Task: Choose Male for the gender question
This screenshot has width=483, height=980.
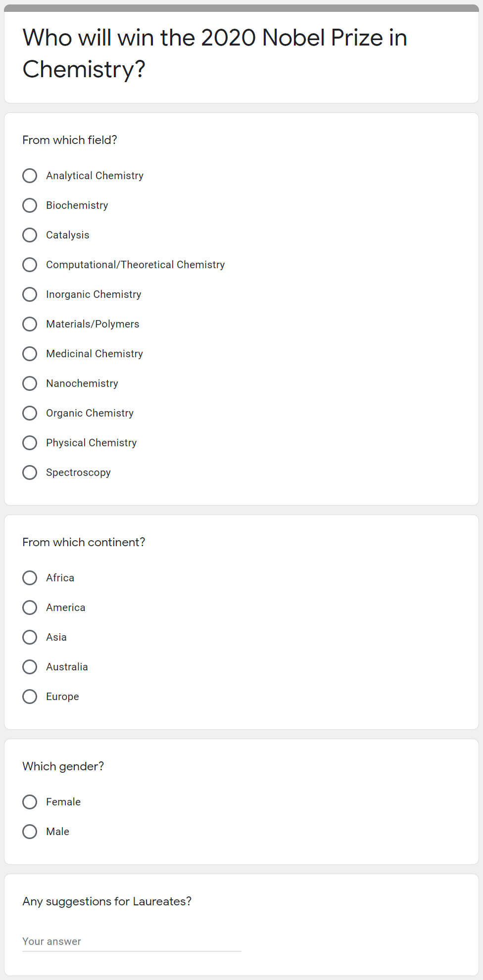Action: click(30, 832)
